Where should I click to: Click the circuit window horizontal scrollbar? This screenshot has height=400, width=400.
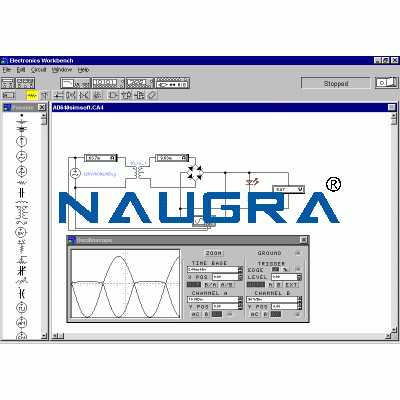coord(222,336)
